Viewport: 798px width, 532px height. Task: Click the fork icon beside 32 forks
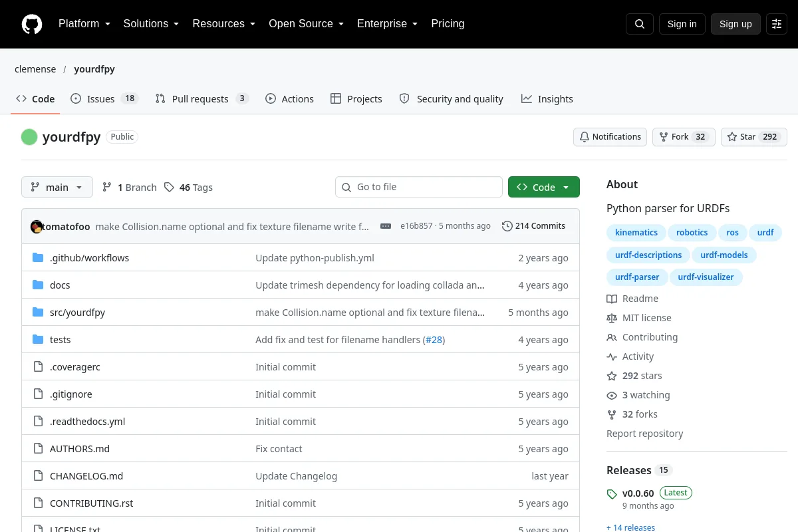[x=612, y=414]
